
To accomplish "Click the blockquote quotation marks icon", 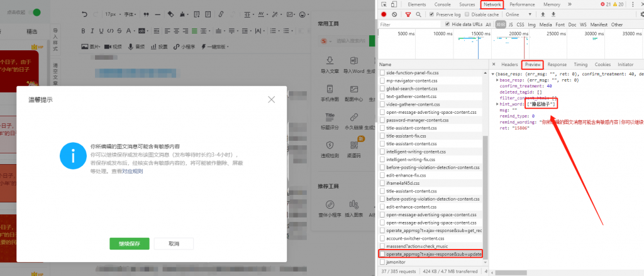I will [146, 14].
